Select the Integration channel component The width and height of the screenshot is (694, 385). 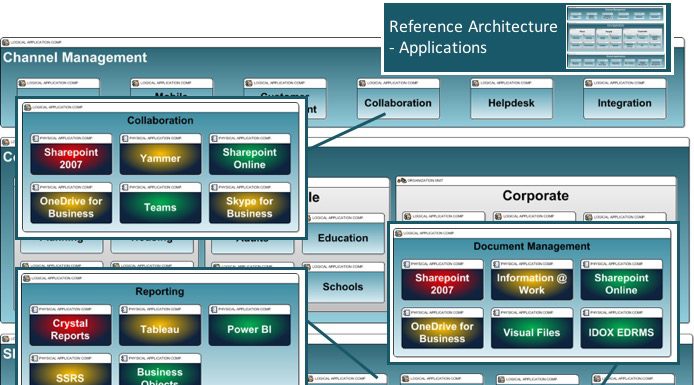click(x=625, y=99)
